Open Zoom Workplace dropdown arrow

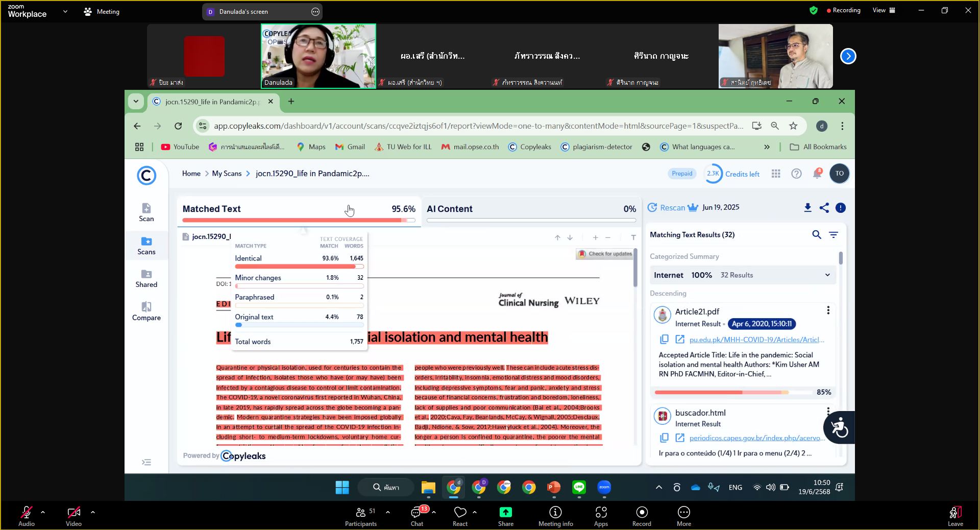tap(65, 11)
